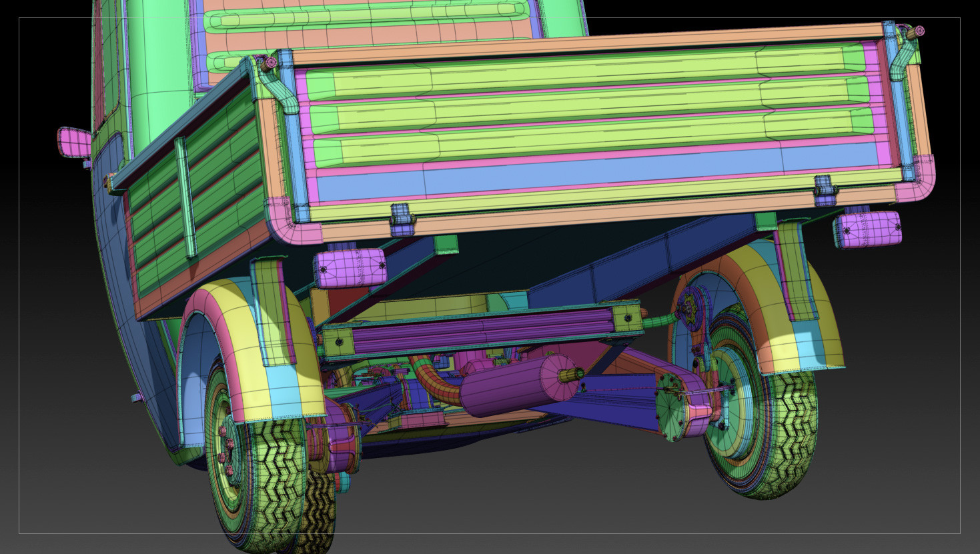Click the right purple tail light
Viewport: 980px width, 554px height.
[867, 230]
